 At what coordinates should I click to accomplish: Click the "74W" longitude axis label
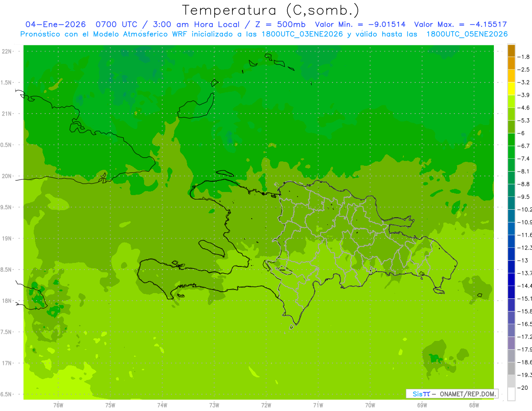pos(162,405)
